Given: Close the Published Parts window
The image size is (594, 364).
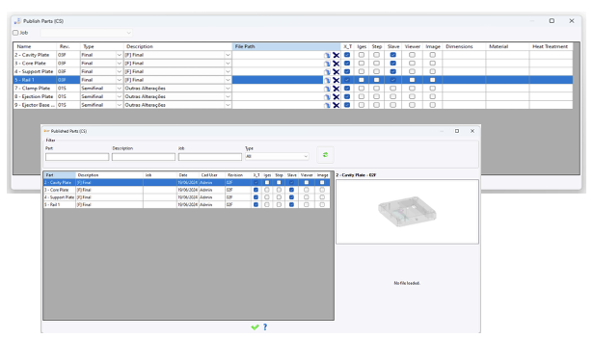Looking at the screenshot, I should click(472, 131).
